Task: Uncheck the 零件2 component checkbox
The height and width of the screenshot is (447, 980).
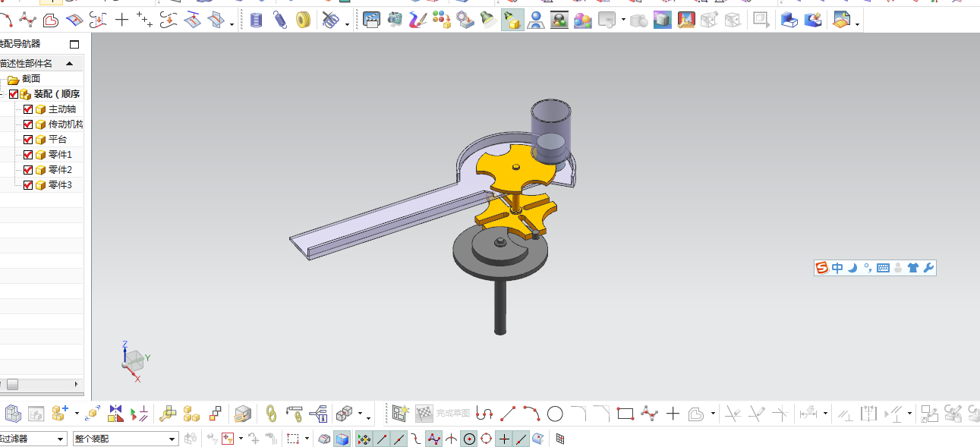Action: point(29,170)
